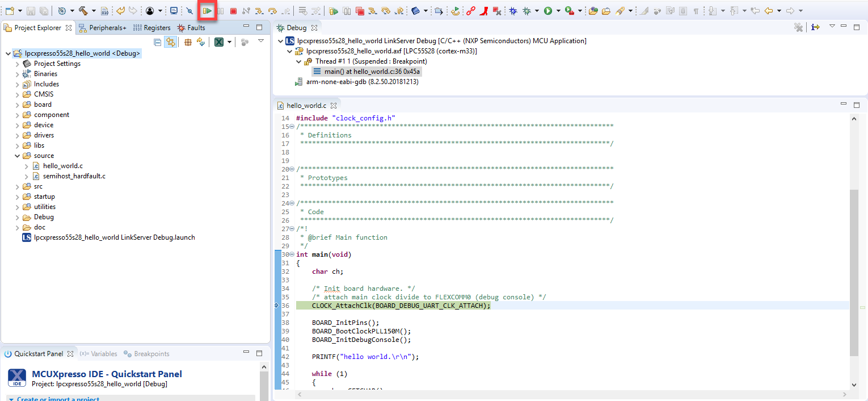Open the green Run button dropdown arrow

click(x=558, y=11)
